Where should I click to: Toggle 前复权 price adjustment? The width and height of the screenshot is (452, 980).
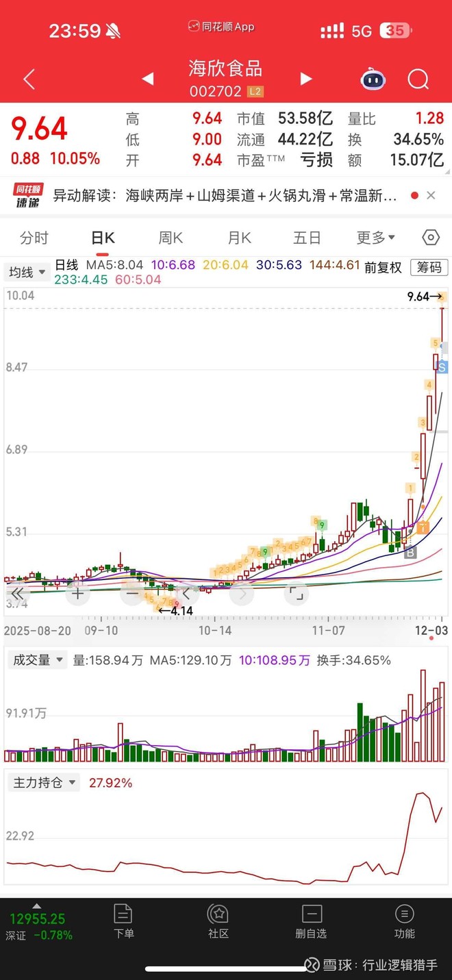pyautogui.click(x=383, y=267)
